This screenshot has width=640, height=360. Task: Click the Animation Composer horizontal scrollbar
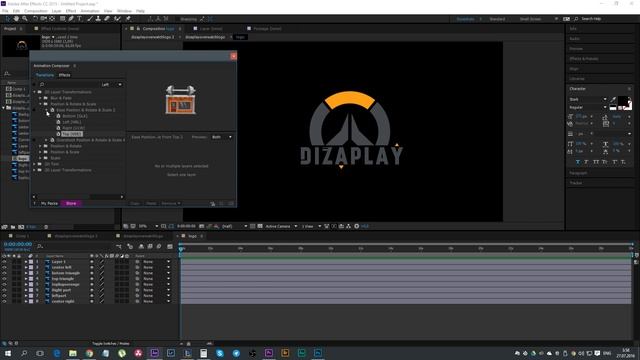coord(78,197)
